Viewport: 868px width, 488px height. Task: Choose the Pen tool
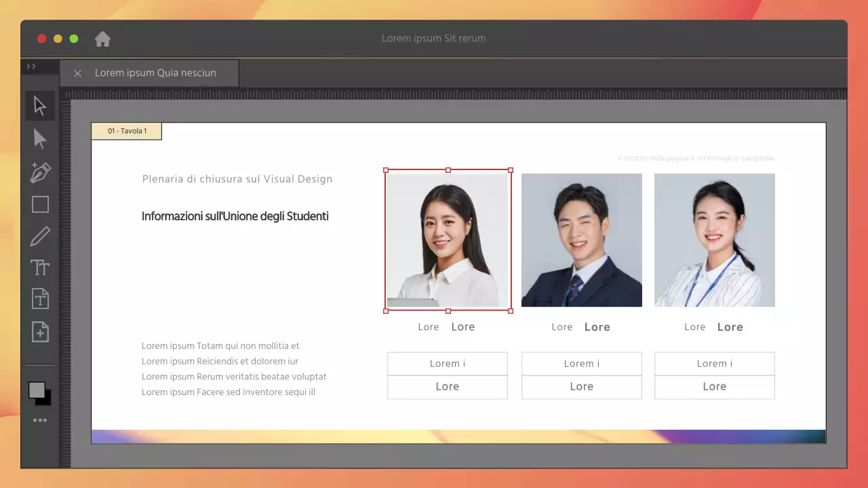(40, 172)
